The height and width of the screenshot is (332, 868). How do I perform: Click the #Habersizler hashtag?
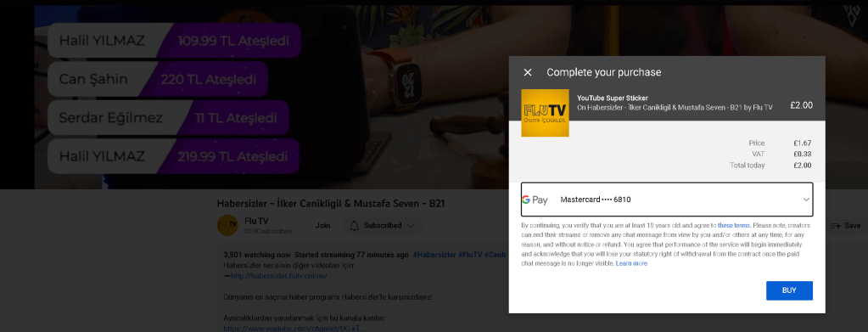pos(434,255)
